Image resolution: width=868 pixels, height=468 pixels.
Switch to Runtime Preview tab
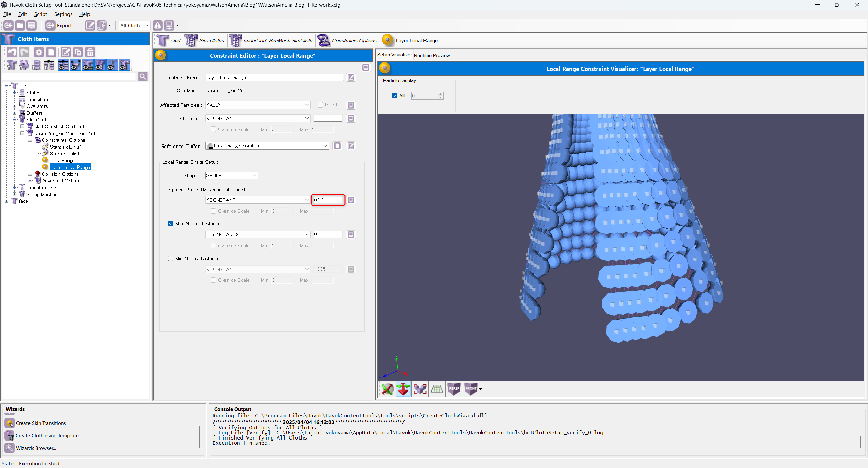432,55
